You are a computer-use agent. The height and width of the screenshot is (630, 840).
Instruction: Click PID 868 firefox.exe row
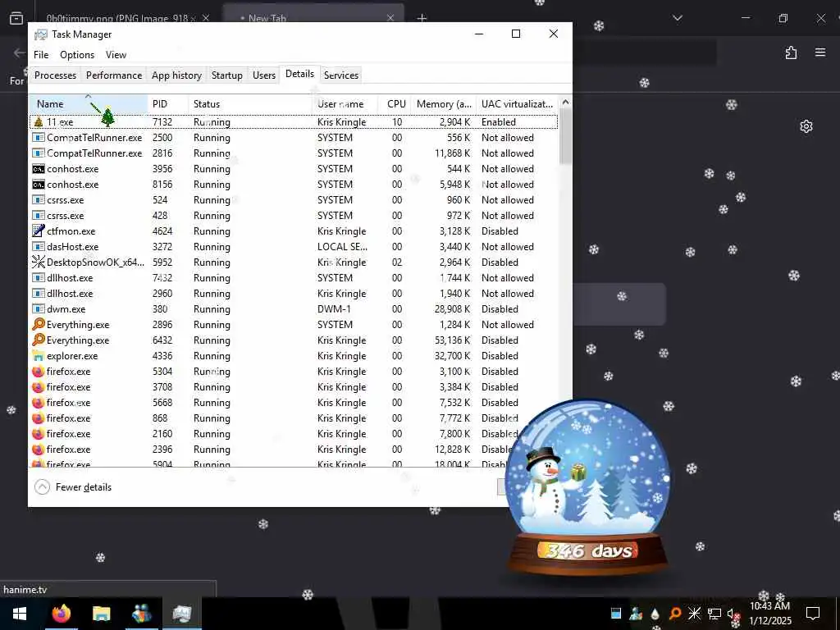(x=294, y=418)
